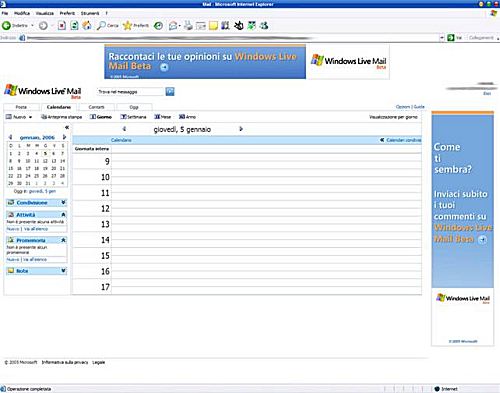Switch to Giorno day view
Screen dimensions: 500x393
[x=101, y=117]
